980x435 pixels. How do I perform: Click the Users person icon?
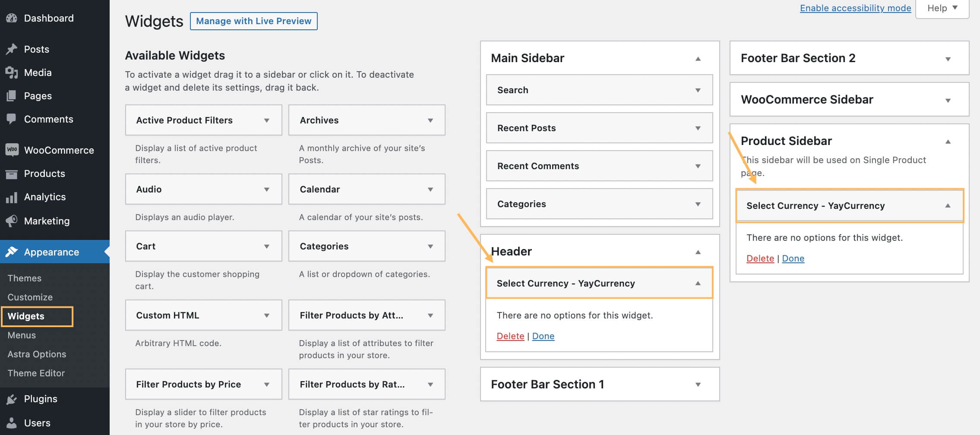click(x=12, y=423)
